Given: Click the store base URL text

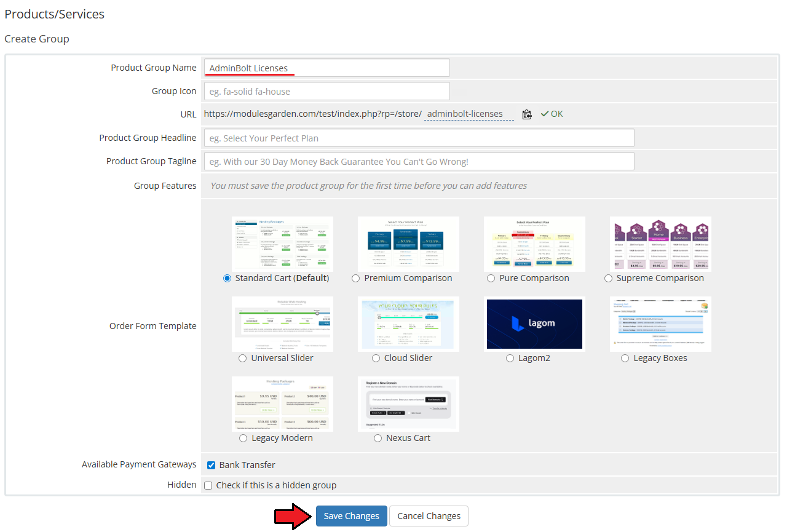Looking at the screenshot, I should 313,114.
